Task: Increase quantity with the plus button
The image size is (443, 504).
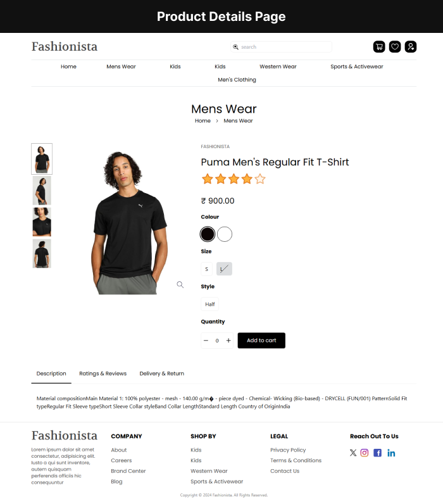Action: [x=228, y=341]
